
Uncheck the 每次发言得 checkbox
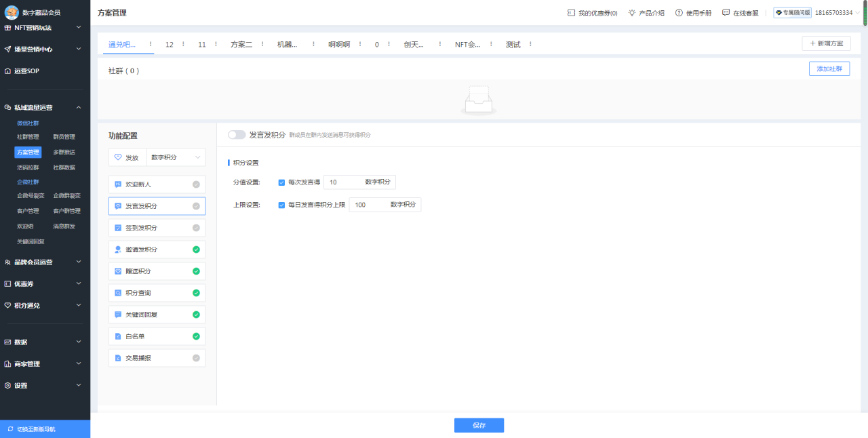coord(281,182)
